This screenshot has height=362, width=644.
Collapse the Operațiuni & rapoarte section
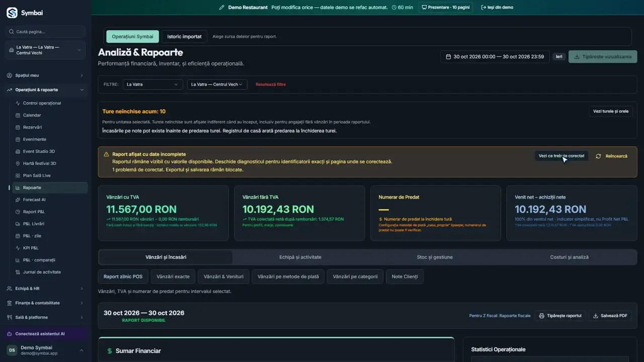coord(46,90)
